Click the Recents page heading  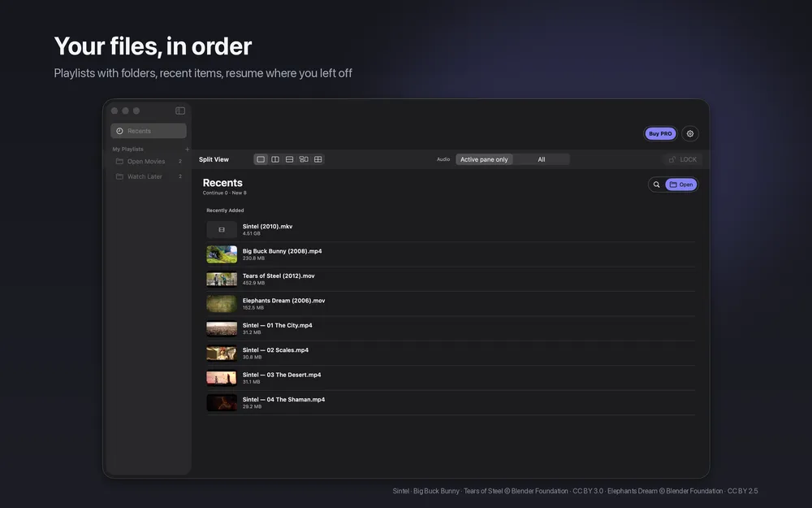[222, 182]
